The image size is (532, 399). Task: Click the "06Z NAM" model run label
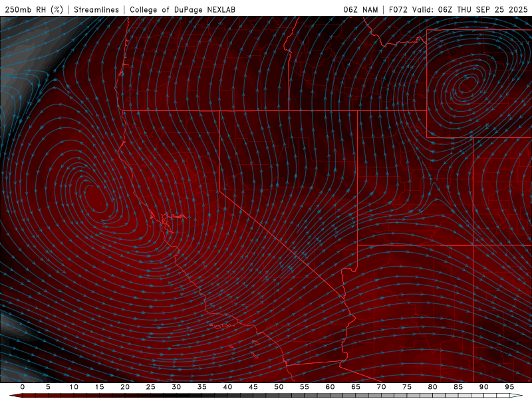point(360,9)
